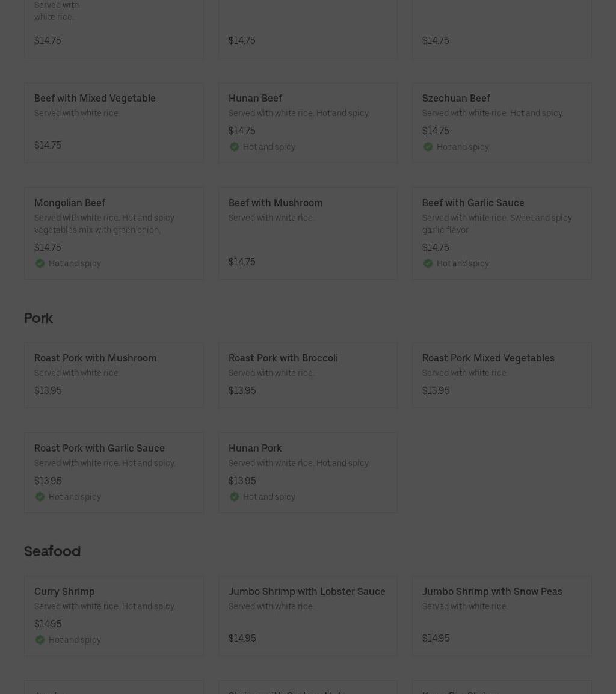Screen dimensions: 616x694
Task: Click the Hunan Pork hot and spicy icon
Action: pos(234,497)
